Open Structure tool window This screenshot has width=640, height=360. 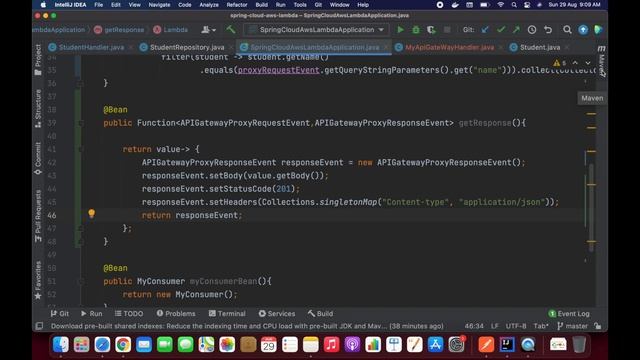tap(38, 109)
